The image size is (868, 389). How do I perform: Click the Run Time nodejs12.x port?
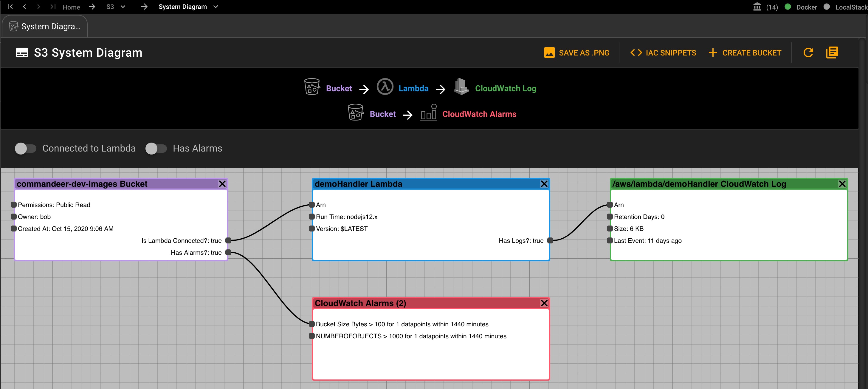(312, 216)
